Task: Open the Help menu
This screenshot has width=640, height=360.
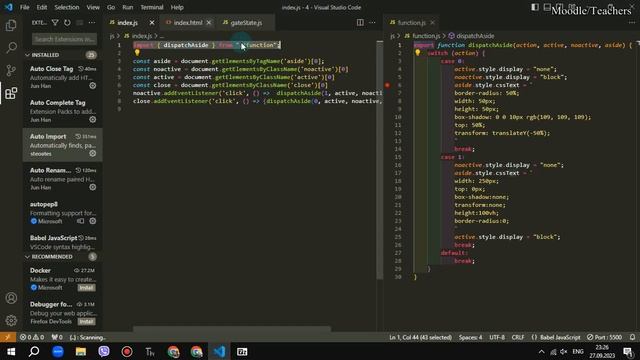Action: tap(177, 7)
